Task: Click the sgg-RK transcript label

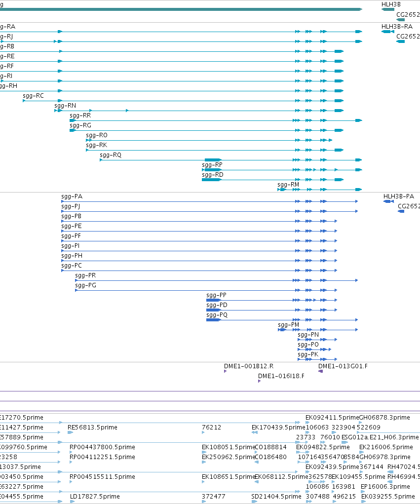Action: pyautogui.click(x=96, y=145)
